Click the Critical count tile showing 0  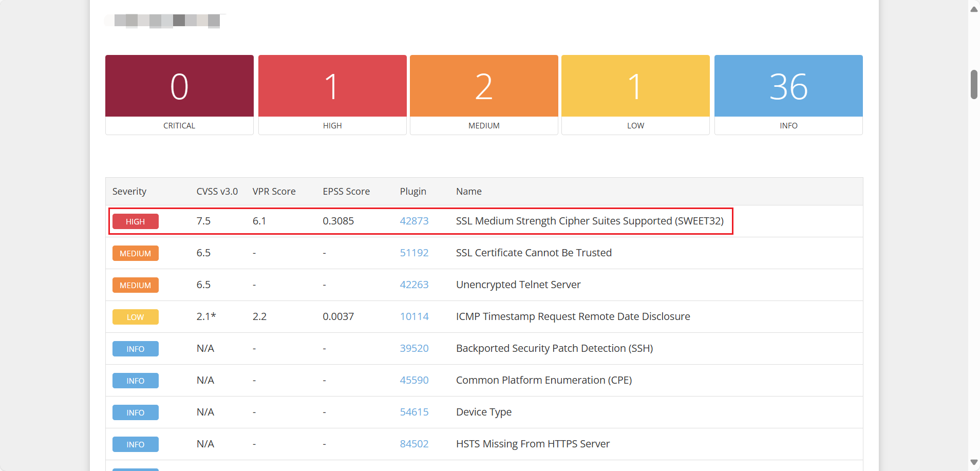(x=179, y=86)
